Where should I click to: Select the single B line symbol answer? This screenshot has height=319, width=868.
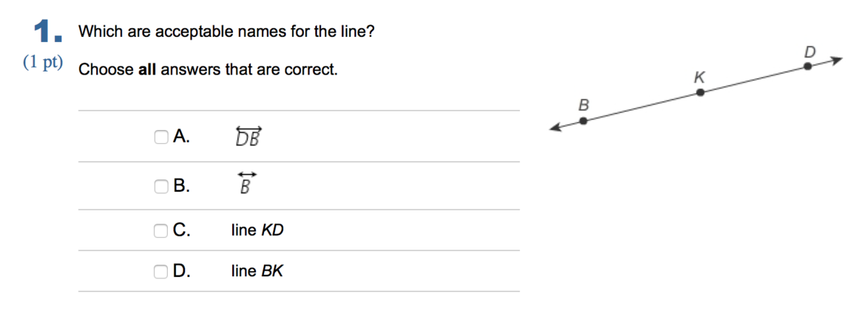(x=246, y=184)
